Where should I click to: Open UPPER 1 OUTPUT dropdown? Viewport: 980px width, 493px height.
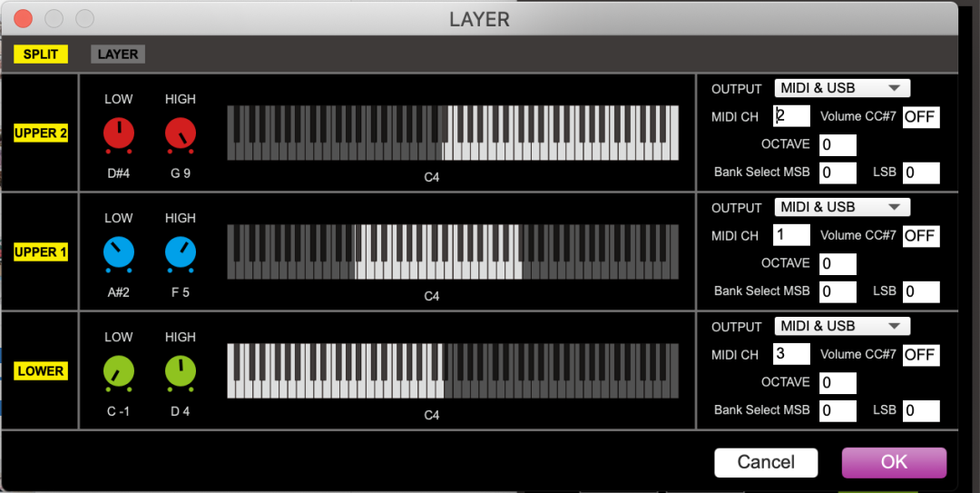coord(842,207)
